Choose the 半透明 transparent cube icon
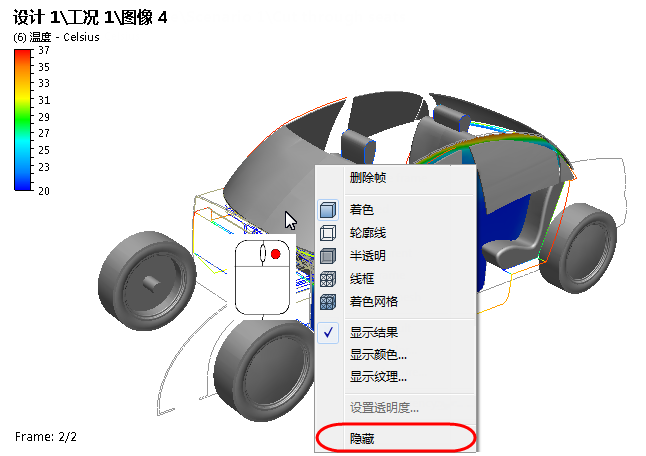The height and width of the screenshot is (456, 646). coord(328,256)
